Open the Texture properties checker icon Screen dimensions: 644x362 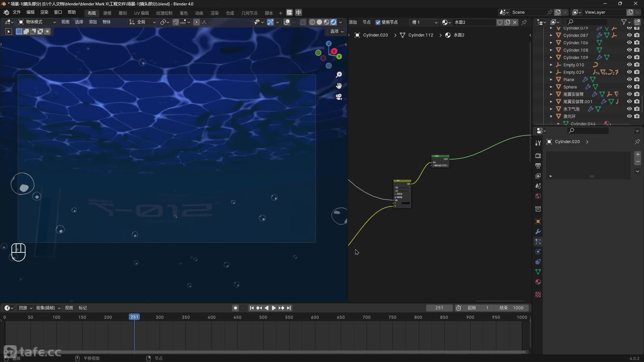[538, 295]
